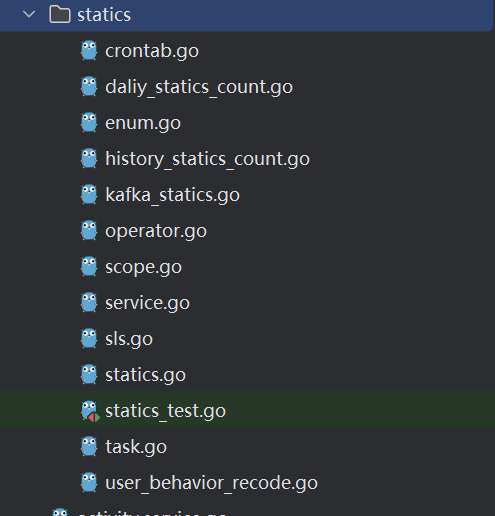Click the statics folder icon
This screenshot has width=495, height=516.
[x=60, y=14]
